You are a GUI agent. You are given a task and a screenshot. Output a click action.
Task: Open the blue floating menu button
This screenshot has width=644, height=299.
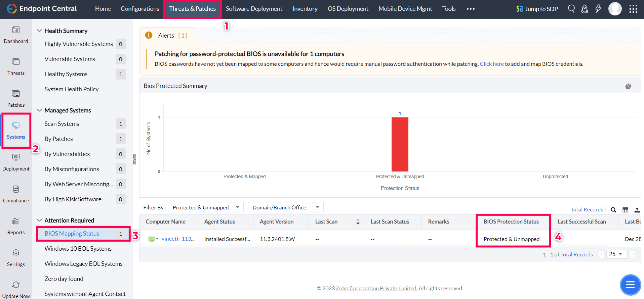630,285
